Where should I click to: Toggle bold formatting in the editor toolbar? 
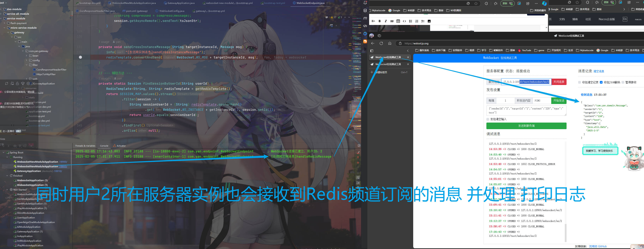tap(380, 21)
